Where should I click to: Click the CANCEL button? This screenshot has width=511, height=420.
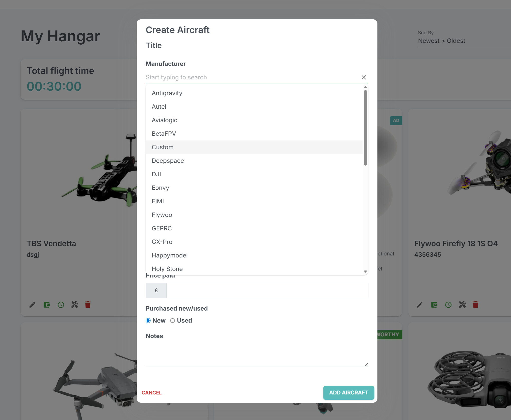pyautogui.click(x=152, y=393)
